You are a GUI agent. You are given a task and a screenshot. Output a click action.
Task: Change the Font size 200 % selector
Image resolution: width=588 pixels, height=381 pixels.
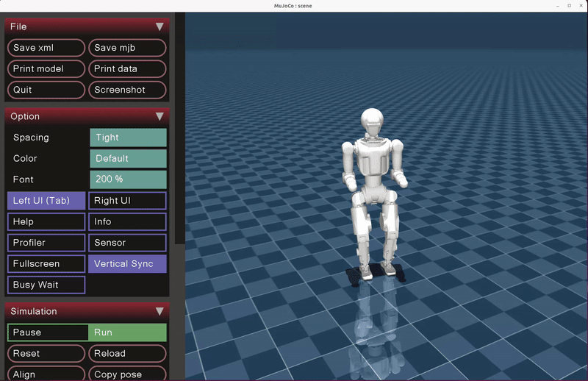click(x=128, y=179)
